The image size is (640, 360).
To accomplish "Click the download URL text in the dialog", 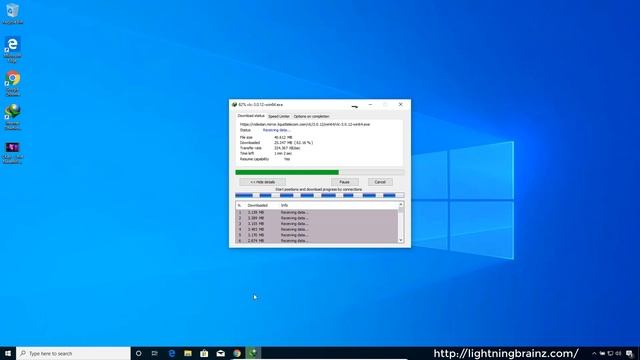I will click(x=305, y=124).
